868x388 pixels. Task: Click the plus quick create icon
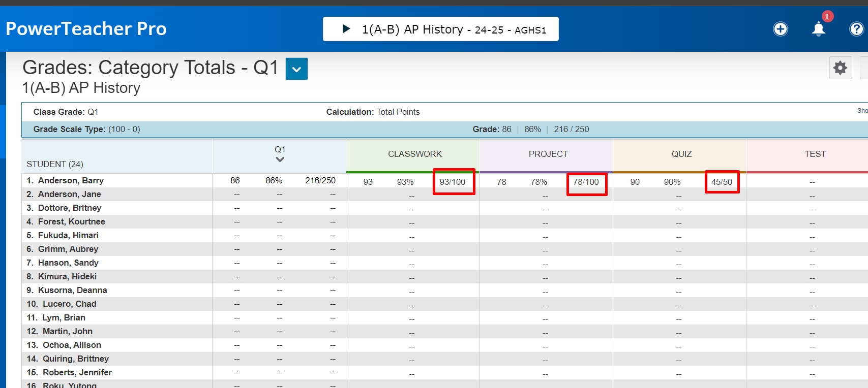pos(780,29)
